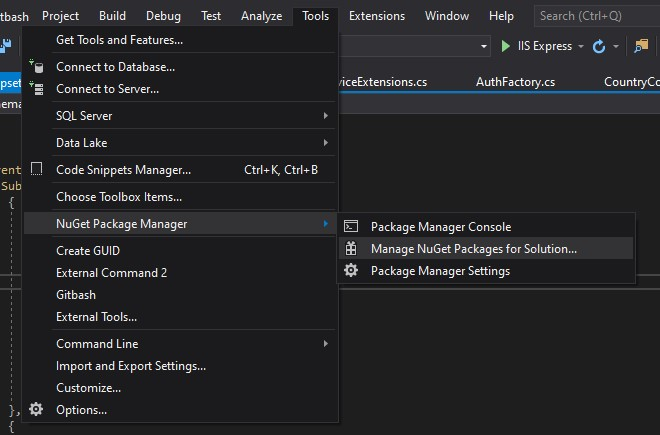Click the Search (Ctrl+Q) box
660x435 pixels.
tap(594, 16)
